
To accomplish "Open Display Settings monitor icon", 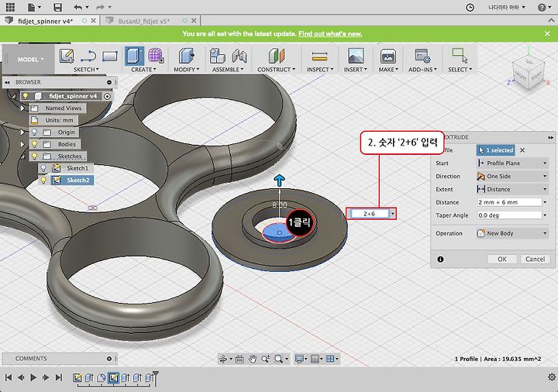I will point(301,359).
